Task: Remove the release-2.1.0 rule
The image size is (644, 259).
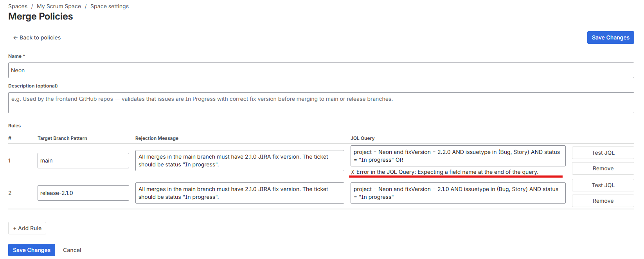Action: point(603,201)
